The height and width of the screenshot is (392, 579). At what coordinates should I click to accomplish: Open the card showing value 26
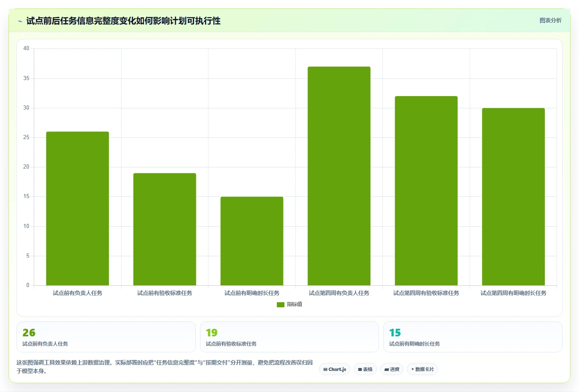click(106, 337)
